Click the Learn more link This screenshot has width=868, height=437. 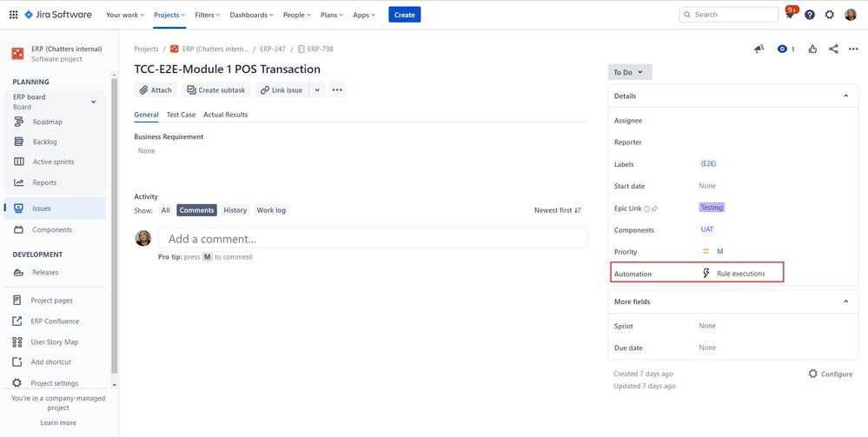pyautogui.click(x=58, y=422)
